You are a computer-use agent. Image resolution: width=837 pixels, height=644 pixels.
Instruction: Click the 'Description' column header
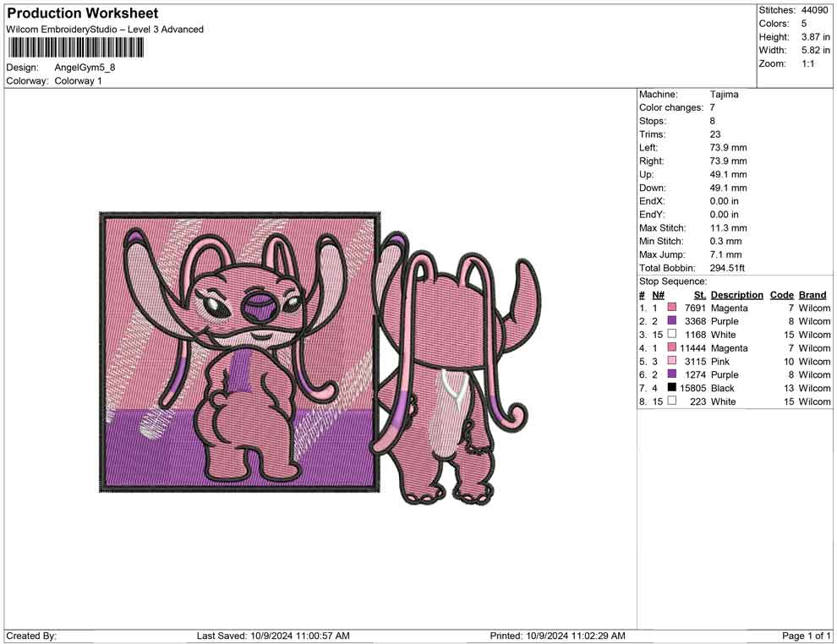tap(737, 294)
